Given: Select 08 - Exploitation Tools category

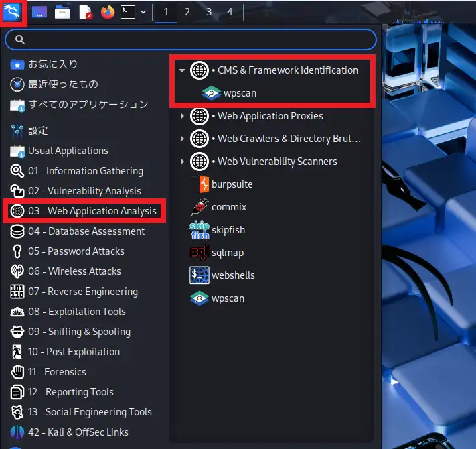Looking at the screenshot, I should click(x=68, y=312).
